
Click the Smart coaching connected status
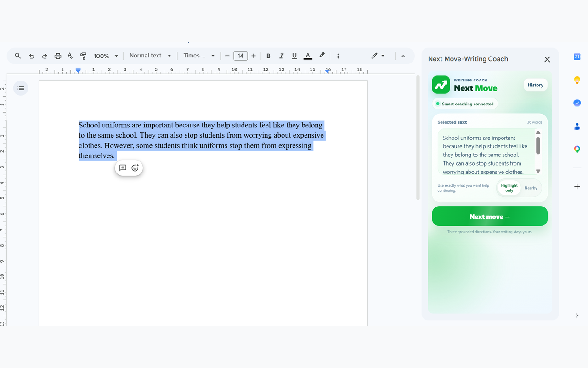coord(465,104)
